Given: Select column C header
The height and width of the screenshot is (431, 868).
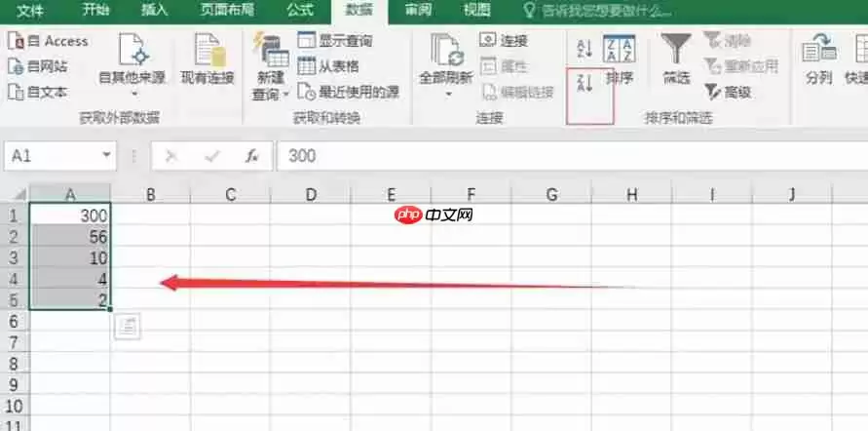Looking at the screenshot, I should click(230, 194).
